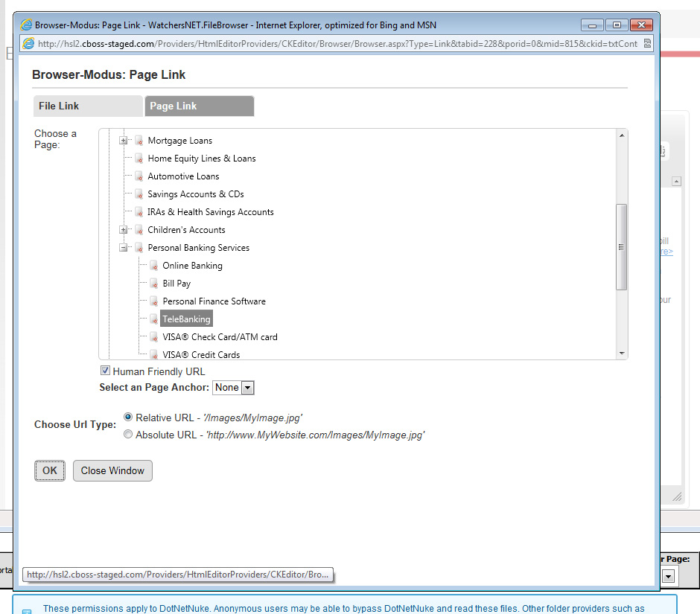The width and height of the screenshot is (700, 614).
Task: Uncheck the Human Friendly URL checkbox
Action: pyautogui.click(x=106, y=371)
